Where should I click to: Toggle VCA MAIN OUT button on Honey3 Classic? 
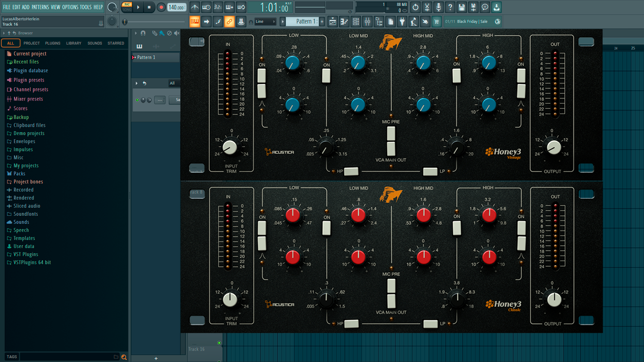pos(391,301)
